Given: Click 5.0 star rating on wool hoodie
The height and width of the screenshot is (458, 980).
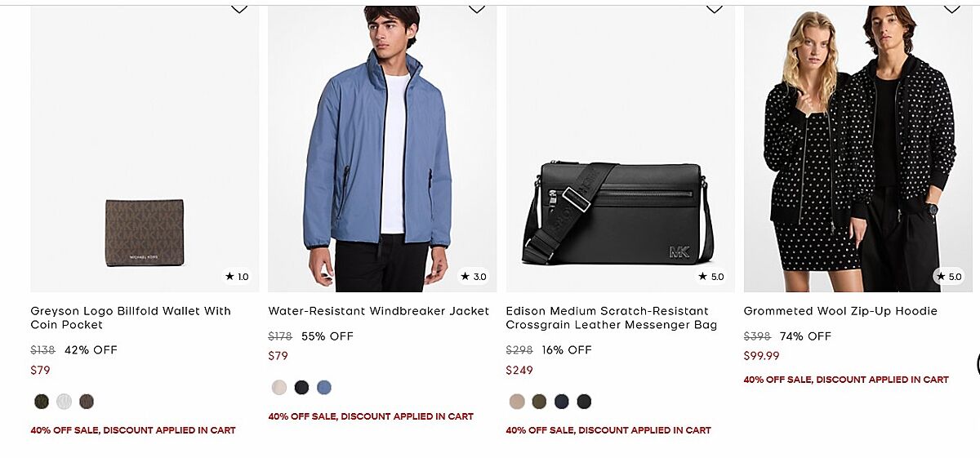Looking at the screenshot, I should click(949, 277).
